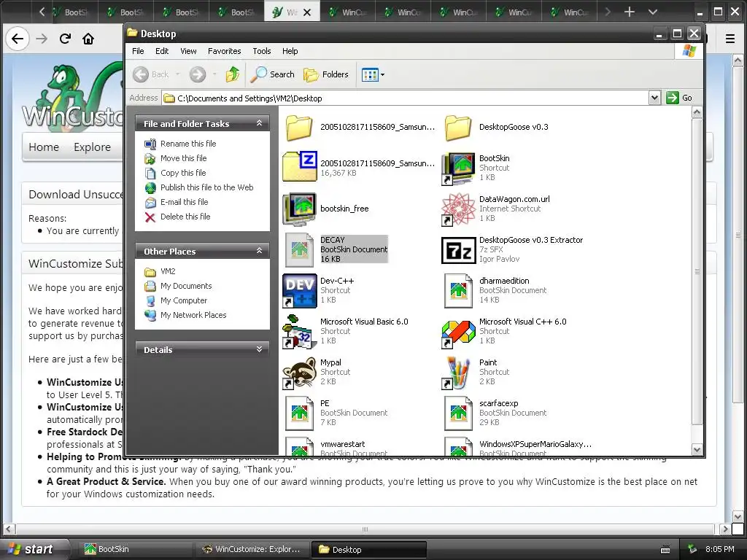Click Publish this file to the Web

pos(206,187)
